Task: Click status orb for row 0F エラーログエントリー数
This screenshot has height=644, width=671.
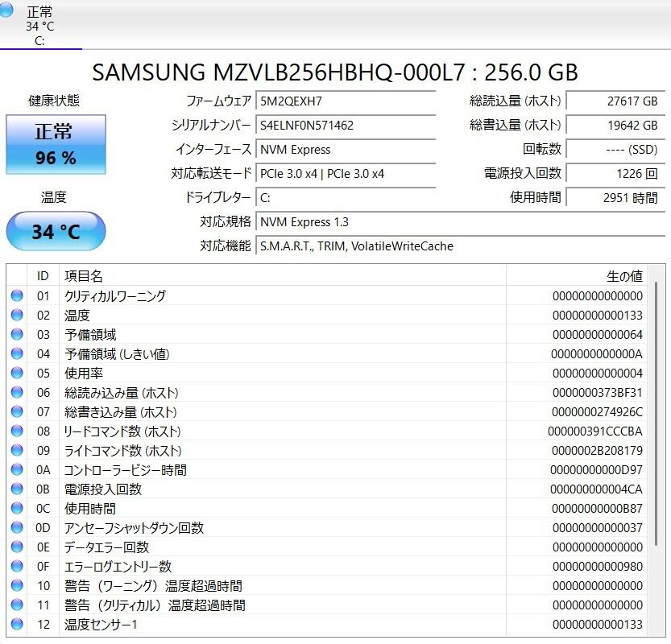Action: [17, 566]
